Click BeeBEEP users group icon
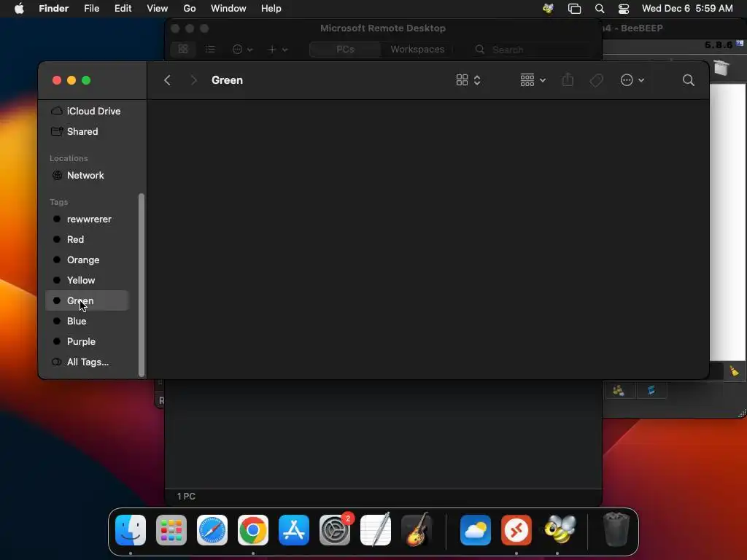 pyautogui.click(x=619, y=391)
